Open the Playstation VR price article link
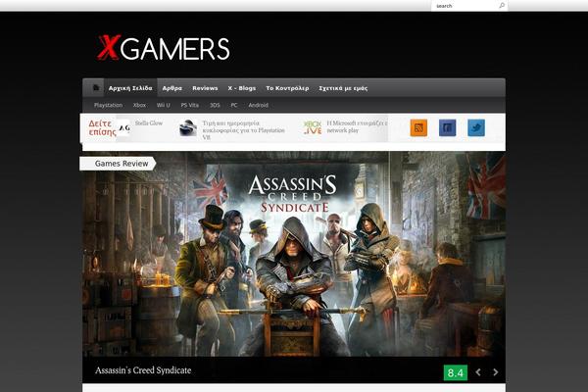This screenshot has height=392, width=588. point(244,130)
